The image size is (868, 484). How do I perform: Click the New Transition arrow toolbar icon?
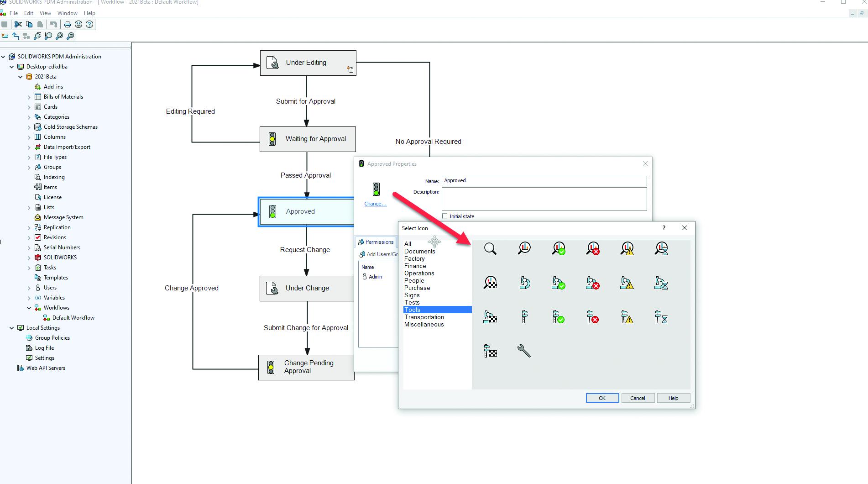click(16, 36)
